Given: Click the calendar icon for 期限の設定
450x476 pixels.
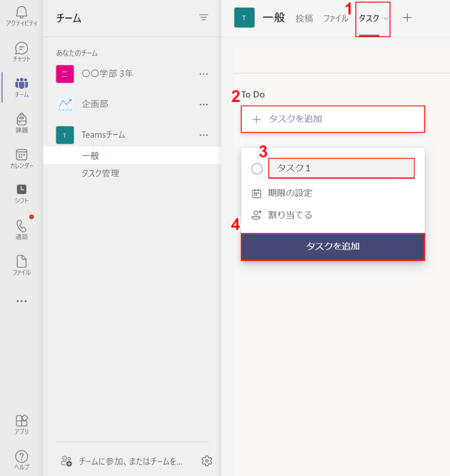Looking at the screenshot, I should click(257, 193).
